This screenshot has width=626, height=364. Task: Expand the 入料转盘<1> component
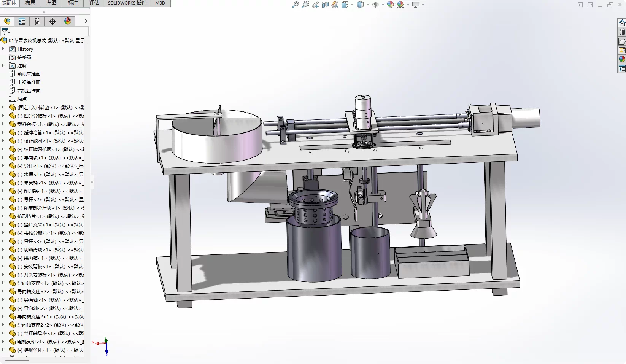[3, 107]
